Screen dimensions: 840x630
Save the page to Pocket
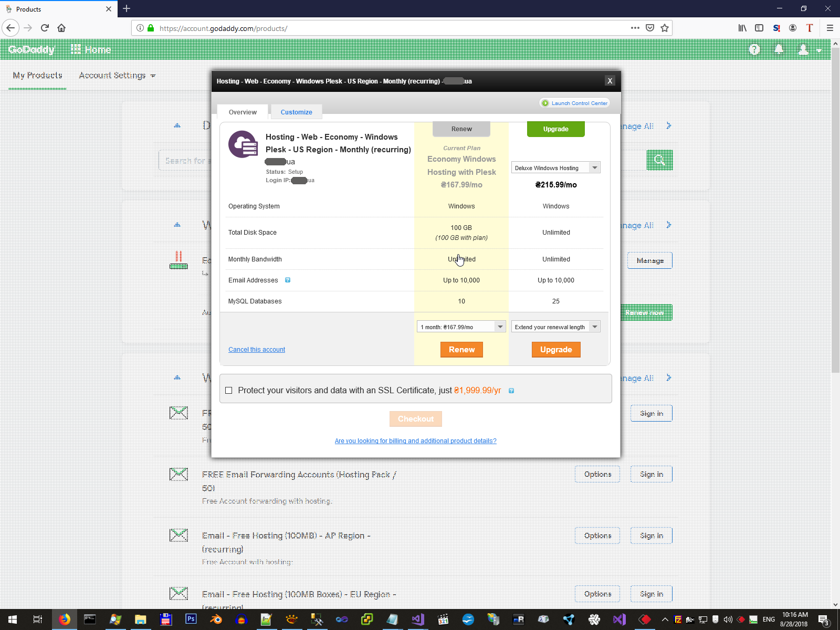650,28
